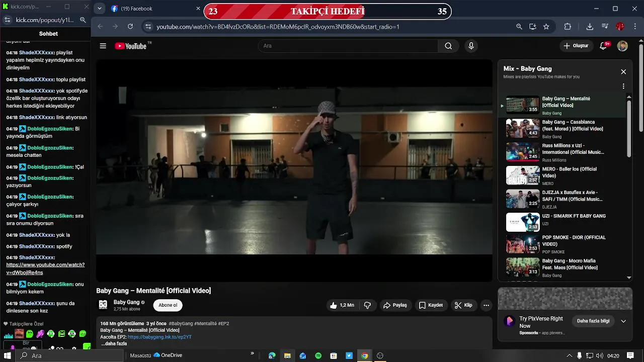Play POP SMOKE - DIOR video
644x362 pixels.
click(562, 244)
